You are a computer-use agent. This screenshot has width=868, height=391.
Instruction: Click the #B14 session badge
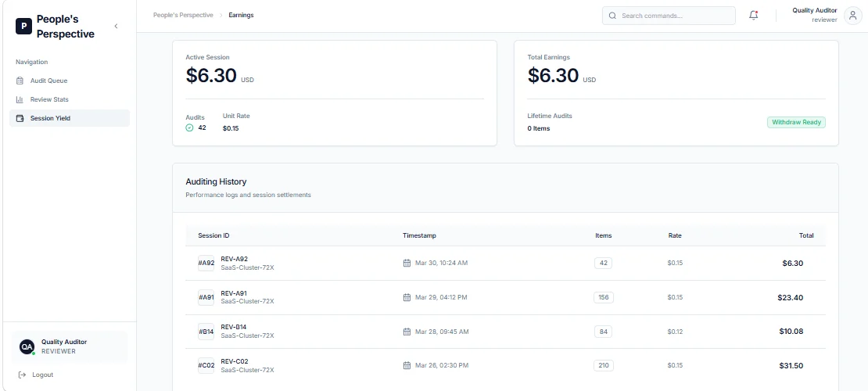(206, 332)
